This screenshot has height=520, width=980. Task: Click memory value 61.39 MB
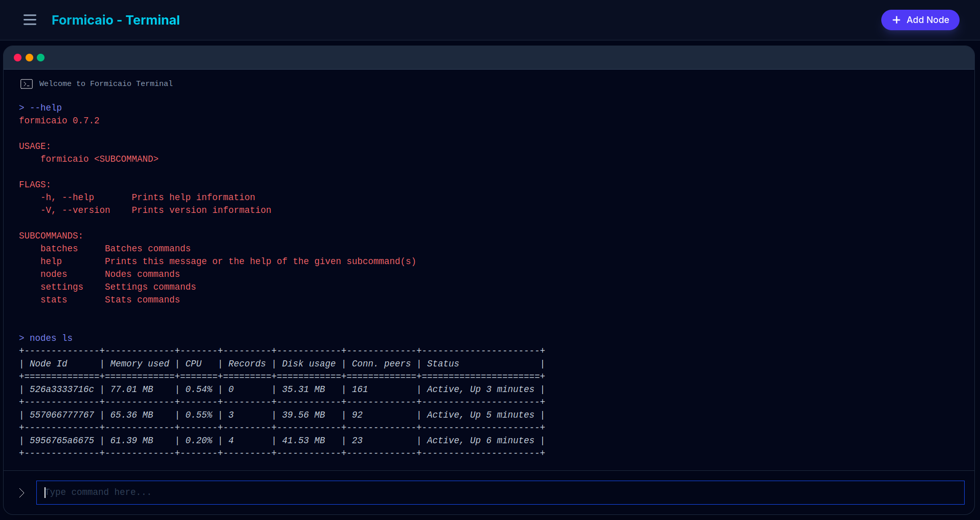coord(131,440)
